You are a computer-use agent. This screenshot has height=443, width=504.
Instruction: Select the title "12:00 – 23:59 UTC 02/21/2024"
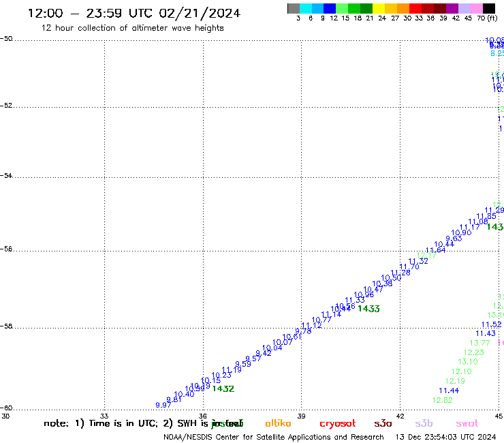coord(134,13)
